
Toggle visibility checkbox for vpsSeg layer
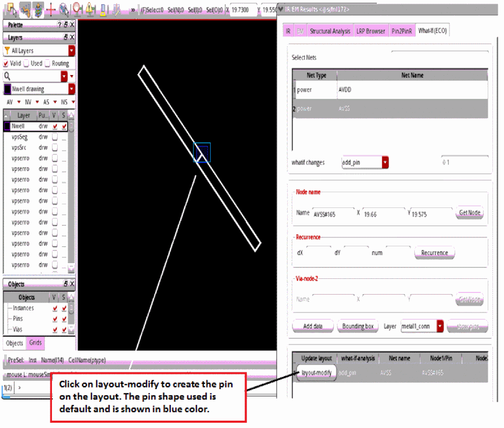click(55, 137)
